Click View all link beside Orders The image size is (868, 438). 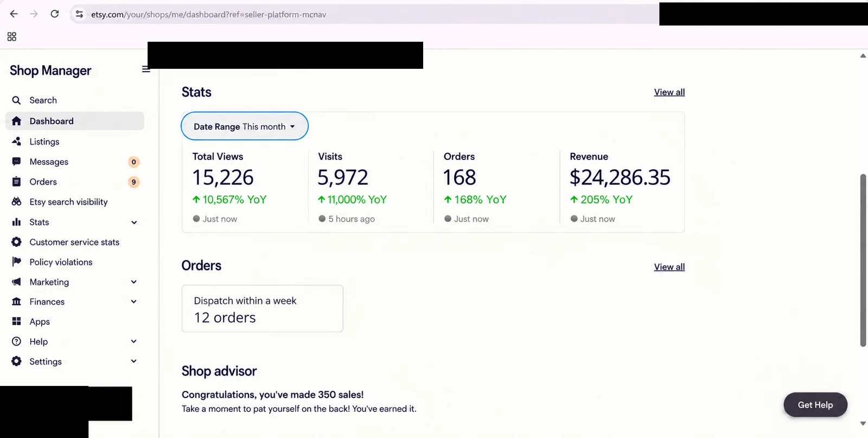669,267
